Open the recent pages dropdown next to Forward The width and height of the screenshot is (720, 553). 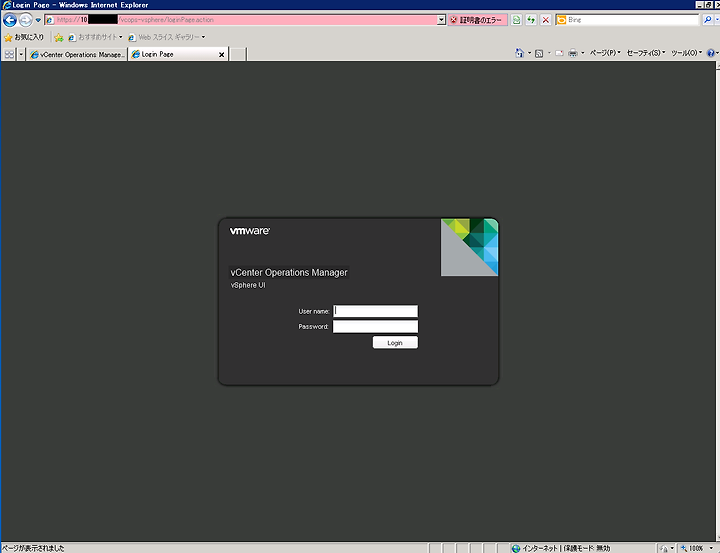tap(38, 20)
